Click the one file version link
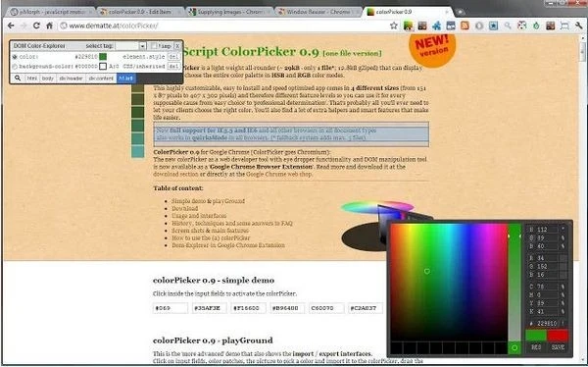This screenshot has height=367, width=588. point(352,53)
